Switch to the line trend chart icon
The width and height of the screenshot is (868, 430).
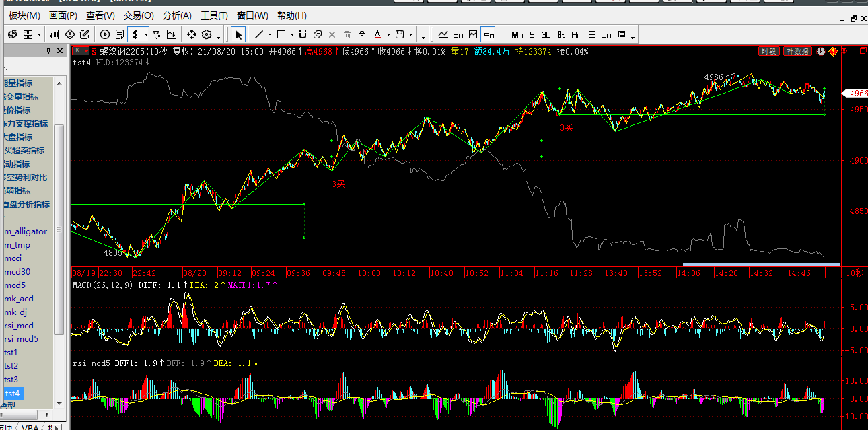click(443, 34)
